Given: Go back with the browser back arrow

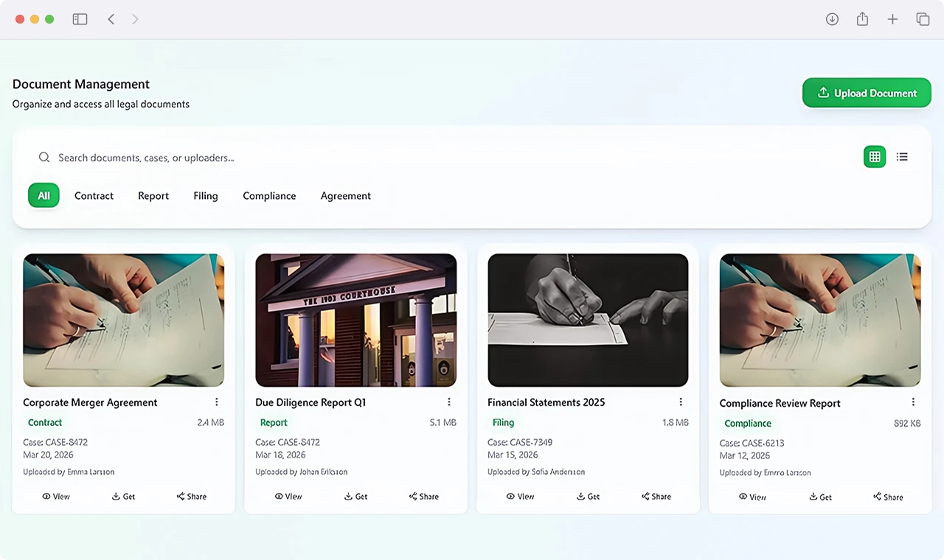Looking at the screenshot, I should coord(111,19).
